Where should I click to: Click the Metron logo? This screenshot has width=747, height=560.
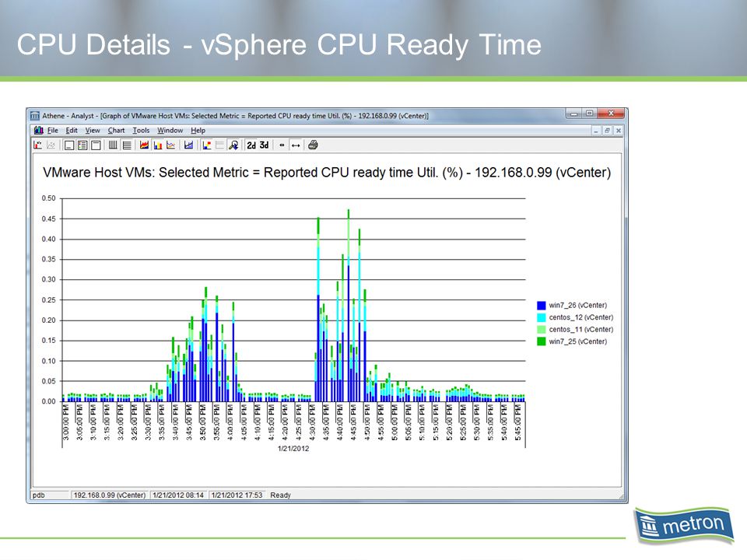683,526
